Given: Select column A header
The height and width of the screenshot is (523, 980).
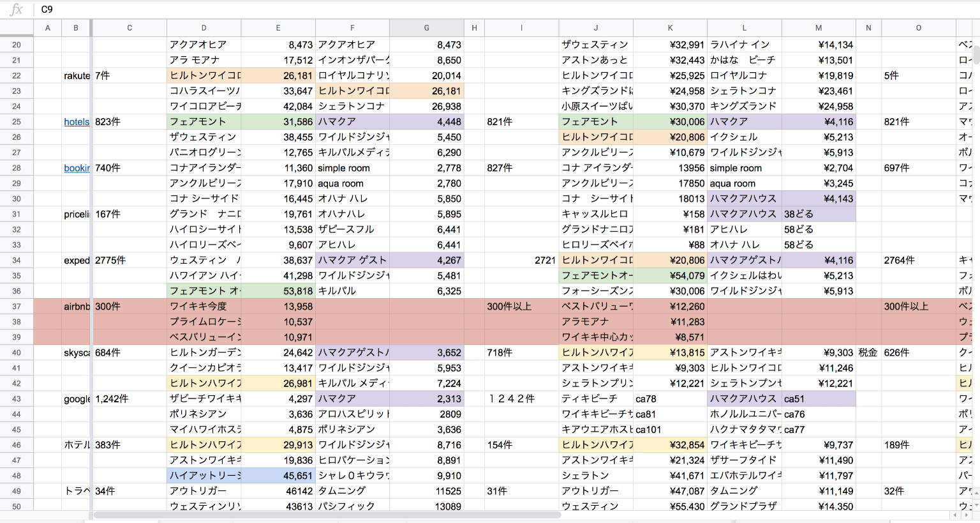Looking at the screenshot, I should [x=48, y=28].
